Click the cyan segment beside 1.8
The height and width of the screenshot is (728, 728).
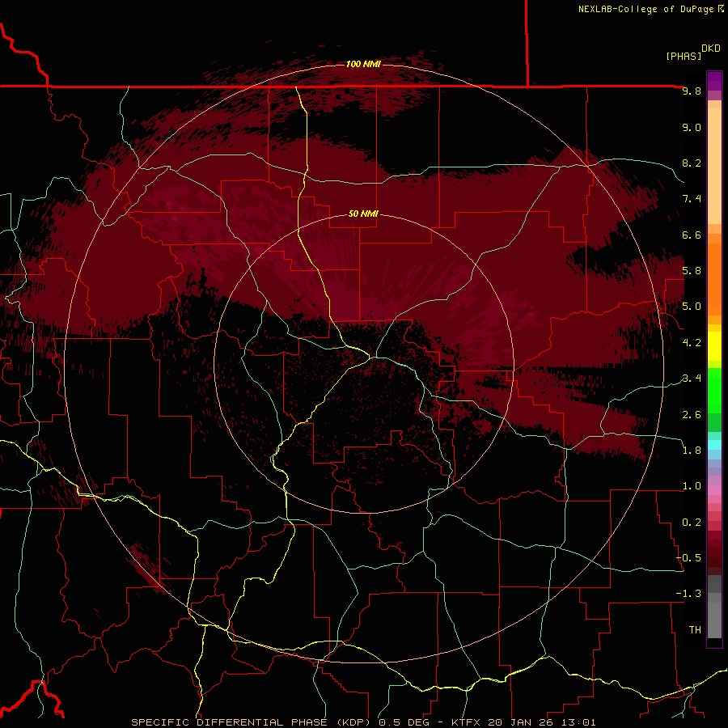714,445
